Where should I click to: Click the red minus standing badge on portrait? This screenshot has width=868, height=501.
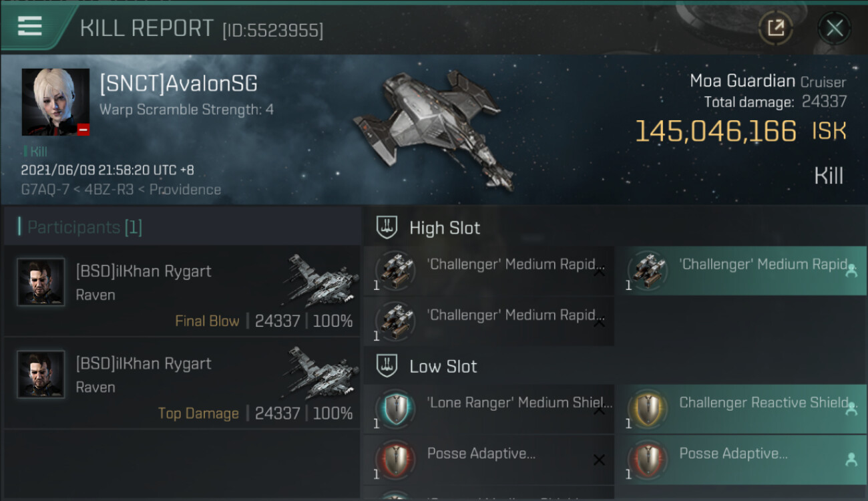click(83, 130)
